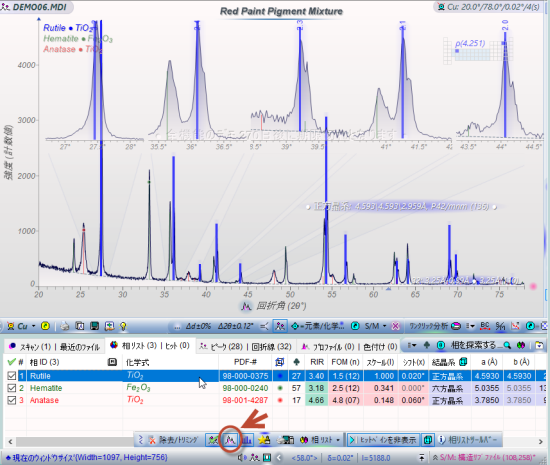550x465 pixels.
Task: Click the RIR column header
Action: 317,362
